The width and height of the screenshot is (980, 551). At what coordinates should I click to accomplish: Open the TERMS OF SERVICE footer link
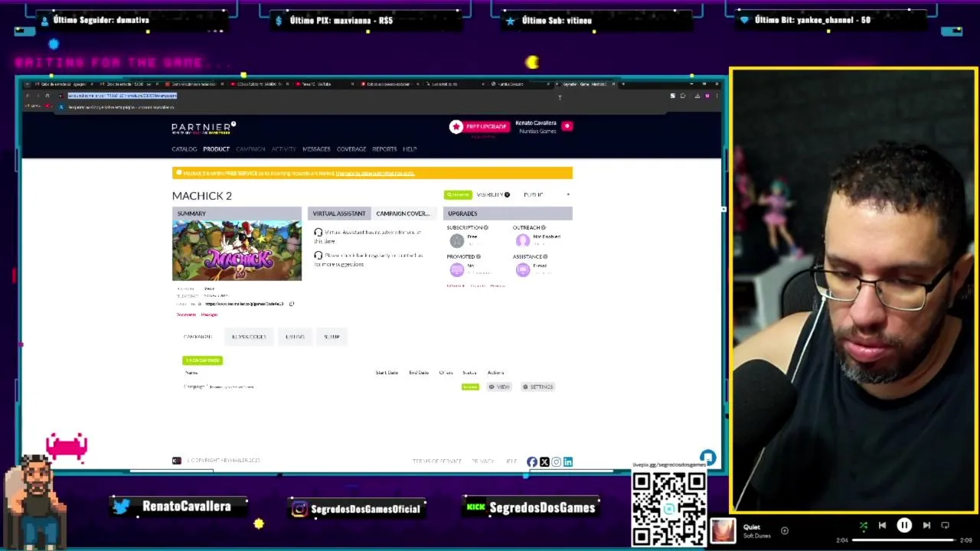[x=437, y=461]
